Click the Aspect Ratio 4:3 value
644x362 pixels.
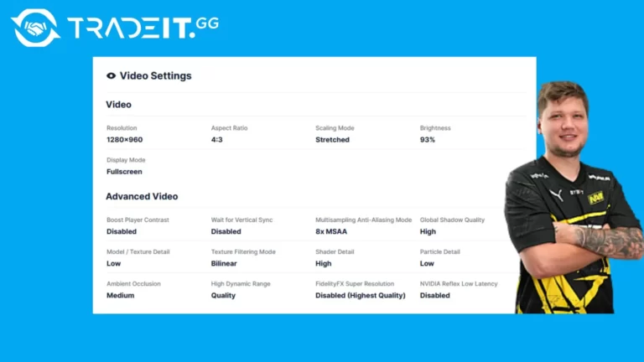click(217, 140)
